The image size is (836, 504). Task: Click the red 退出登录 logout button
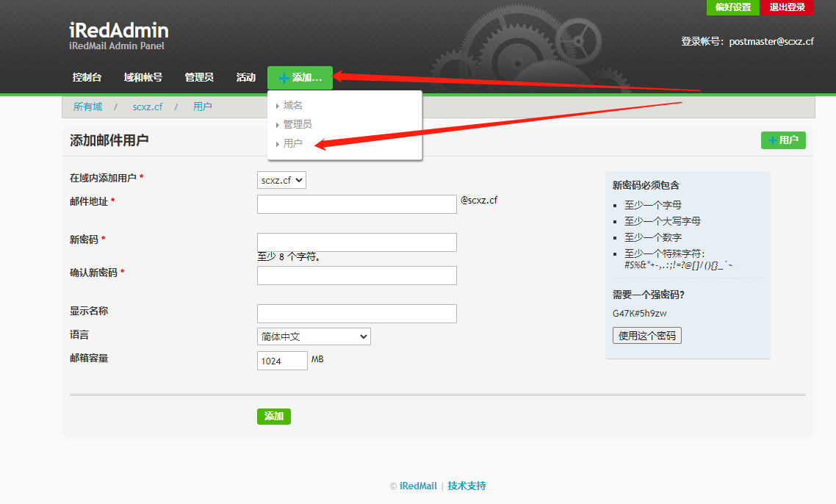pyautogui.click(x=787, y=7)
